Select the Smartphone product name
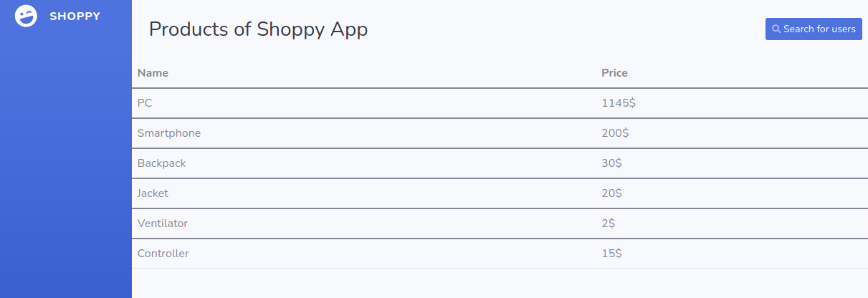This screenshot has height=298, width=868. click(x=169, y=133)
